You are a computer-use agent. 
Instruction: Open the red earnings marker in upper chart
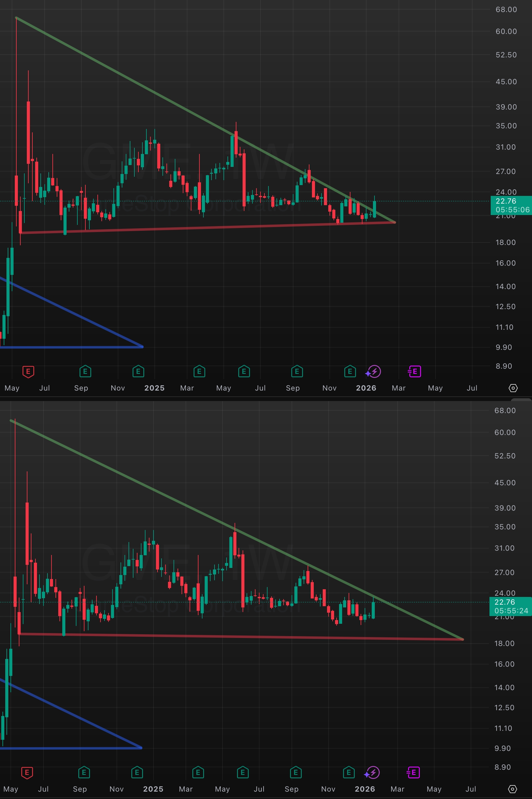(x=28, y=371)
